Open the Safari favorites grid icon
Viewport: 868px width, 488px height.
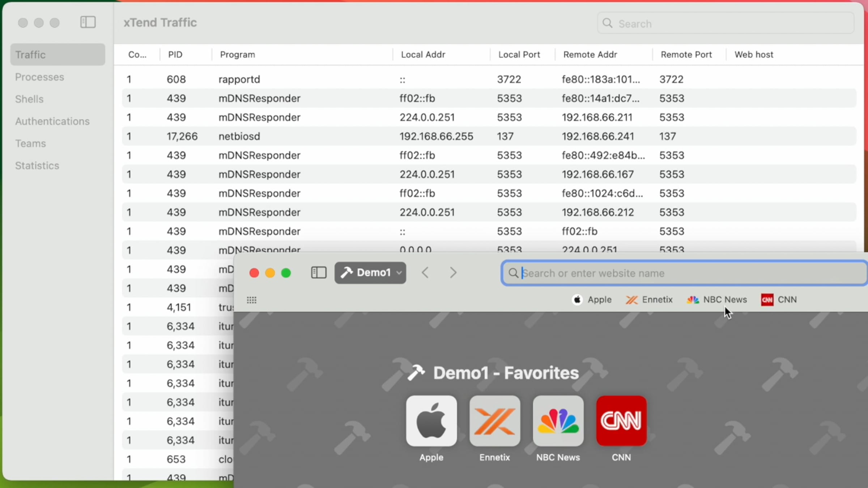(252, 300)
